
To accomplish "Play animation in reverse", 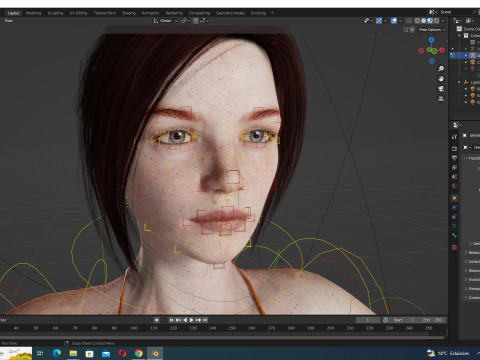I will pos(185,320).
